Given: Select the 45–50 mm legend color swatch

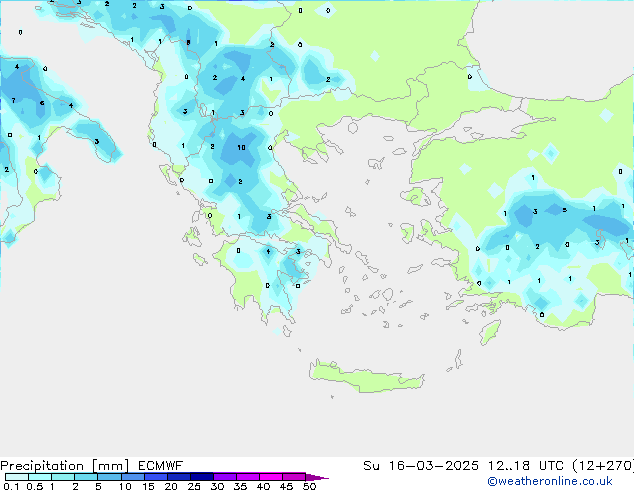Looking at the screenshot, I should point(294,477).
